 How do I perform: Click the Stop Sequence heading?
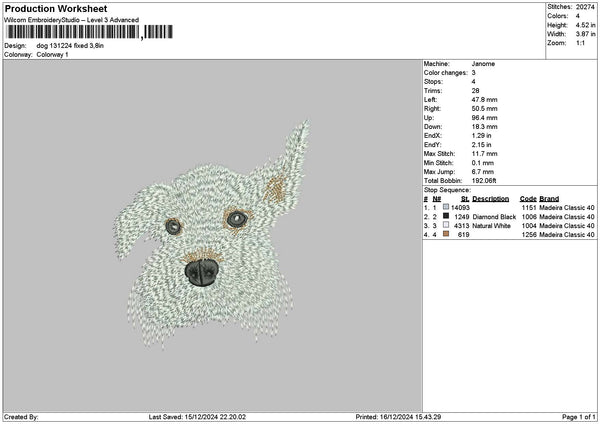coord(446,188)
